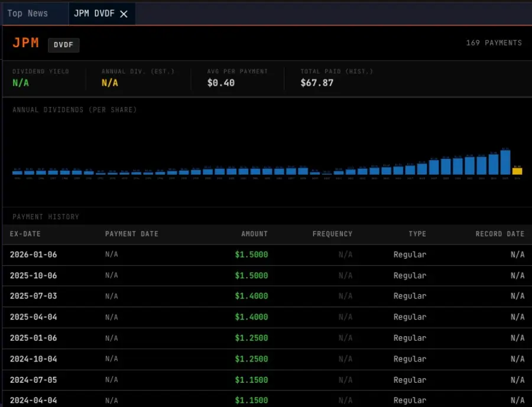Close the JPM DVDF tab
The width and height of the screenshot is (532, 407).
pyautogui.click(x=124, y=14)
